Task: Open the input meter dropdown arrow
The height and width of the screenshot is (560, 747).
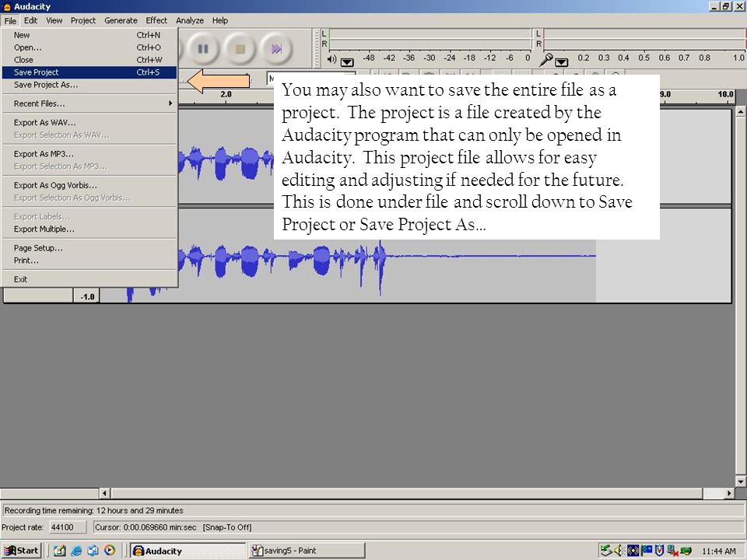Action: 562,62
